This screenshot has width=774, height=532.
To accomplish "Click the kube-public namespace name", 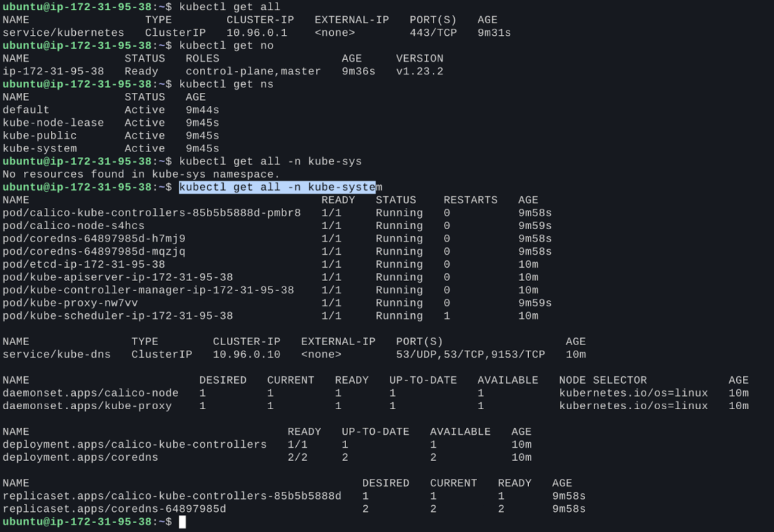I will [x=40, y=136].
